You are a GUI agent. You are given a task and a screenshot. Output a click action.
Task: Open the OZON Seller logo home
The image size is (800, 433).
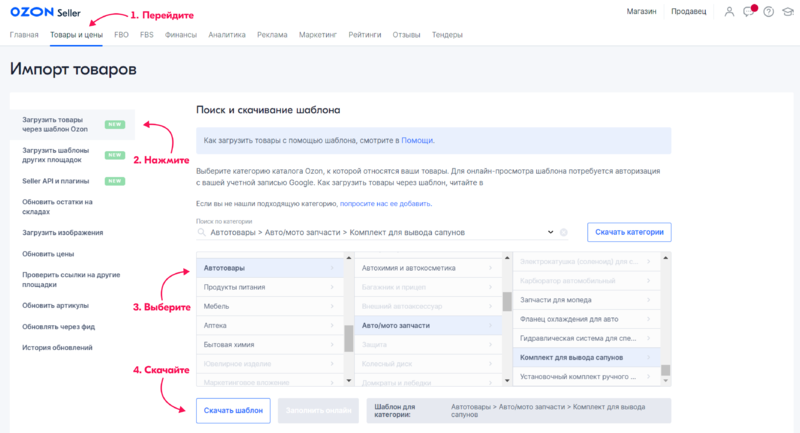(x=45, y=12)
